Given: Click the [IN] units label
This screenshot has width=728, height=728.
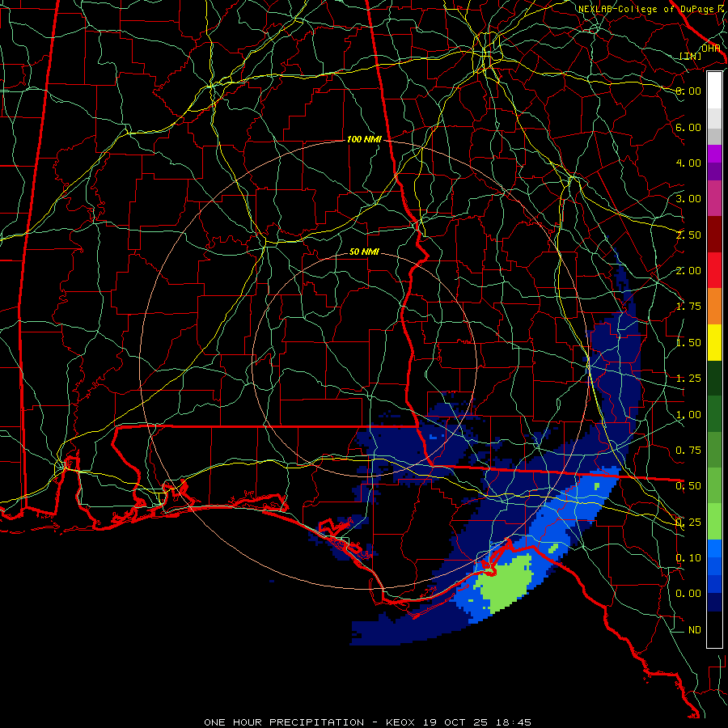Looking at the screenshot, I should [x=691, y=56].
